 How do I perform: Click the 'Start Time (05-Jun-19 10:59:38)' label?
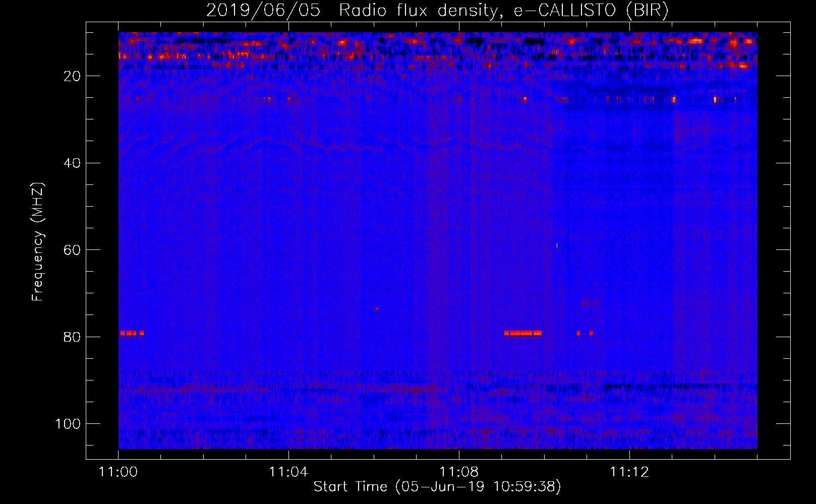(437, 487)
